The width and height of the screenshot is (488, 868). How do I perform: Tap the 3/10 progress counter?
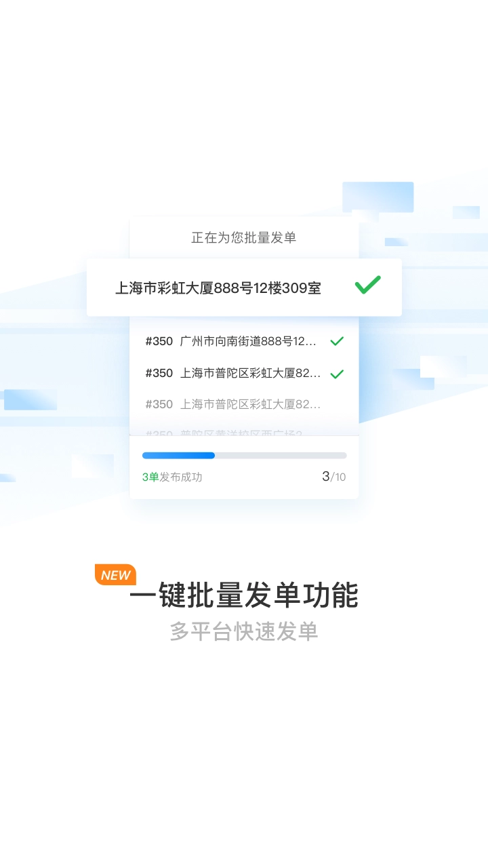click(x=333, y=477)
